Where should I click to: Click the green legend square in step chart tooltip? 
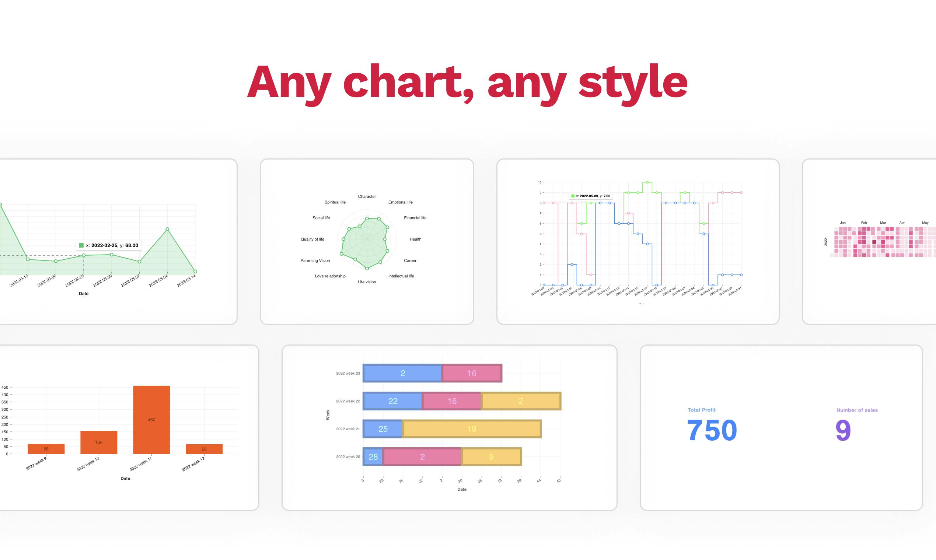pos(573,196)
